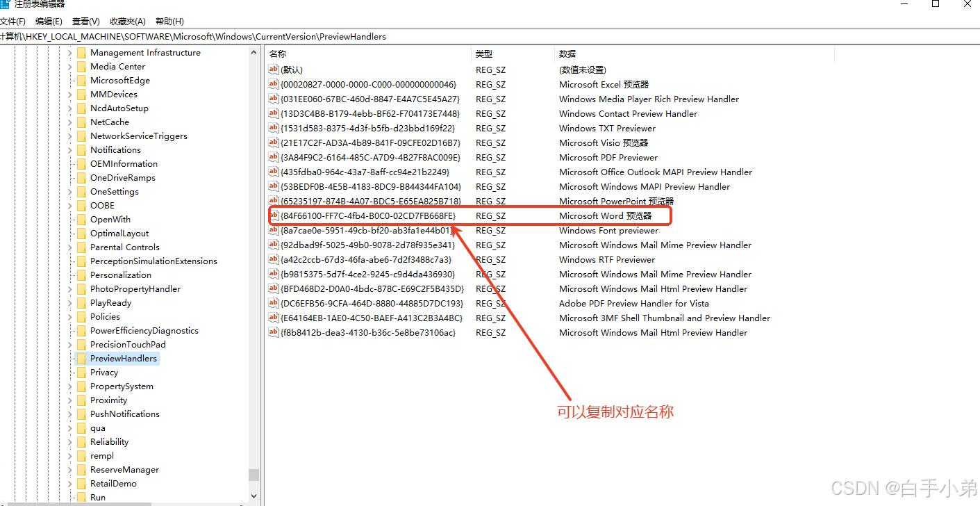This screenshot has height=506, width=980.
Task: Click the folder icon of OOBE key
Action: coord(81,205)
